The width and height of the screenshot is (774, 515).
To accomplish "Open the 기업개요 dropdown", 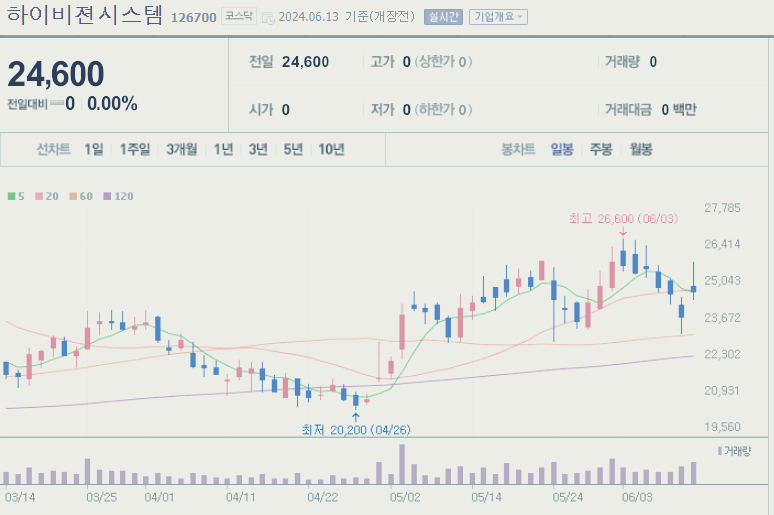I will click(x=498, y=17).
